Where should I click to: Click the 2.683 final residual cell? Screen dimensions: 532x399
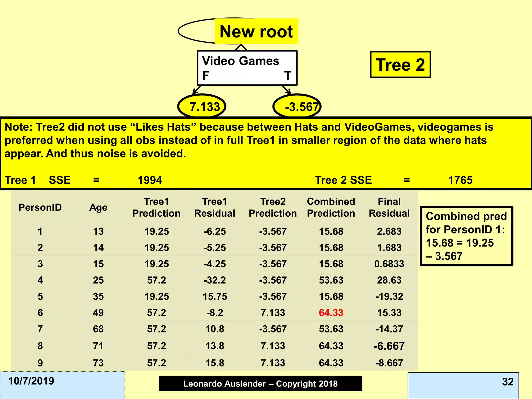pos(389,231)
